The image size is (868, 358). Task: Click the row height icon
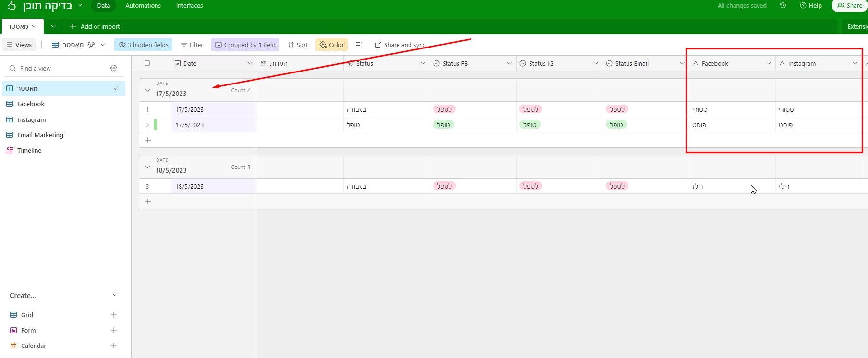pos(359,45)
